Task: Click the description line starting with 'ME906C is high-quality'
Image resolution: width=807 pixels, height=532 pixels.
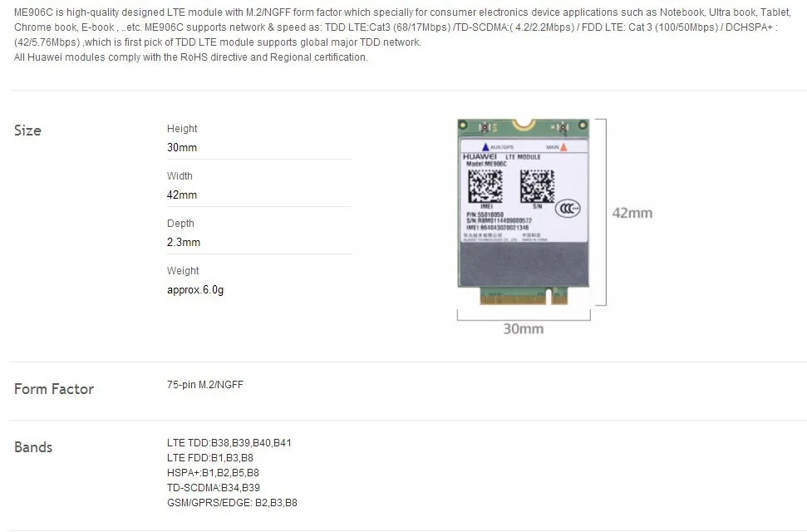Action: [402, 12]
